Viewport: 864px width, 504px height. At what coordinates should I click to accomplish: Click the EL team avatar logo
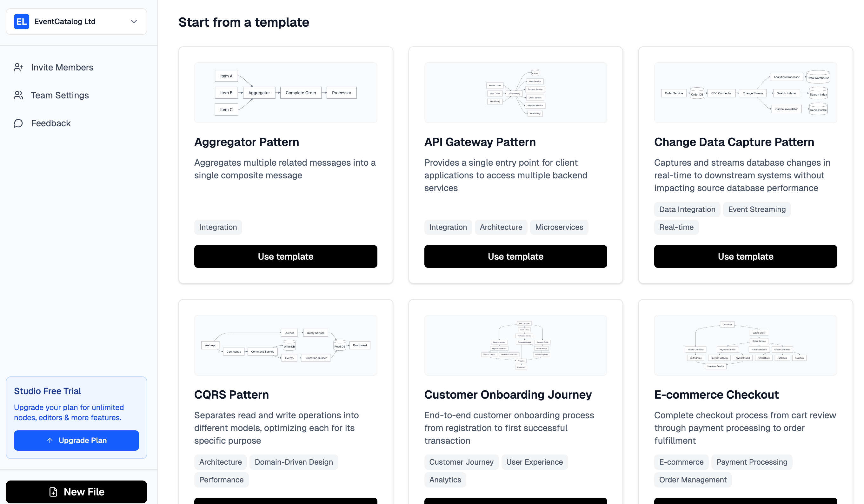tap(21, 22)
